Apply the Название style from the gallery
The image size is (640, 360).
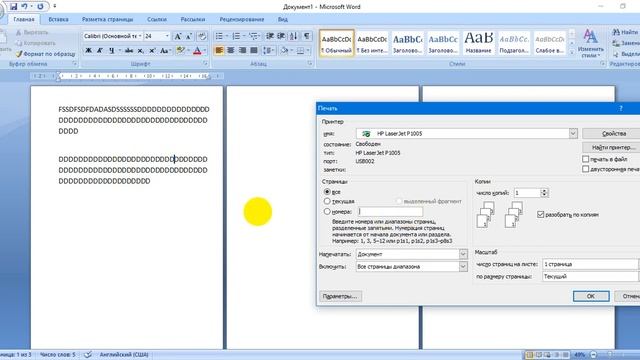478,43
